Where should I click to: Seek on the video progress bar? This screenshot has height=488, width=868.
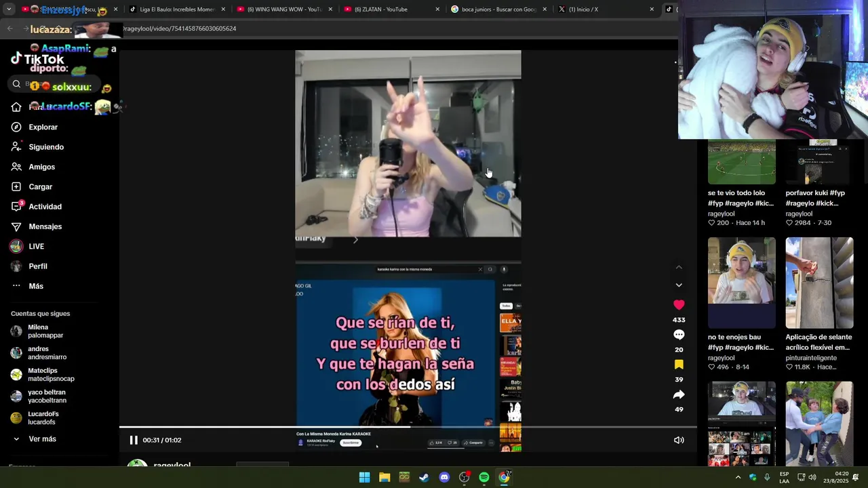pos(408,427)
